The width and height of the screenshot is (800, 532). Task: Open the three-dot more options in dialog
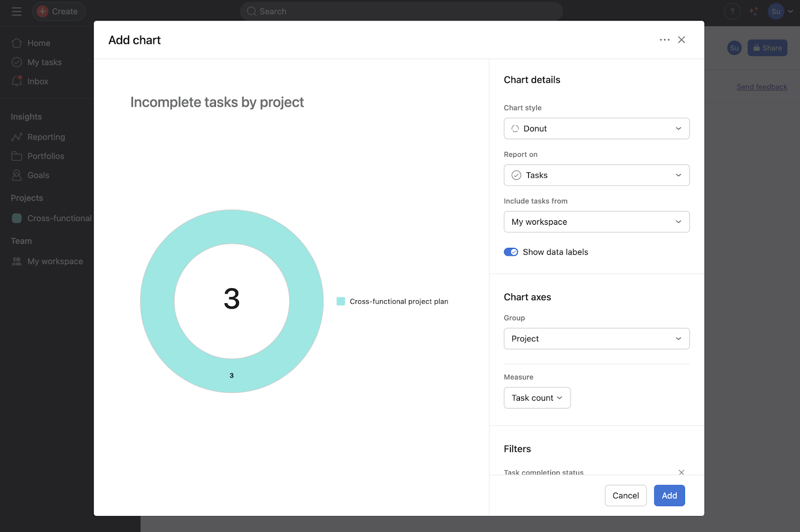(x=664, y=40)
